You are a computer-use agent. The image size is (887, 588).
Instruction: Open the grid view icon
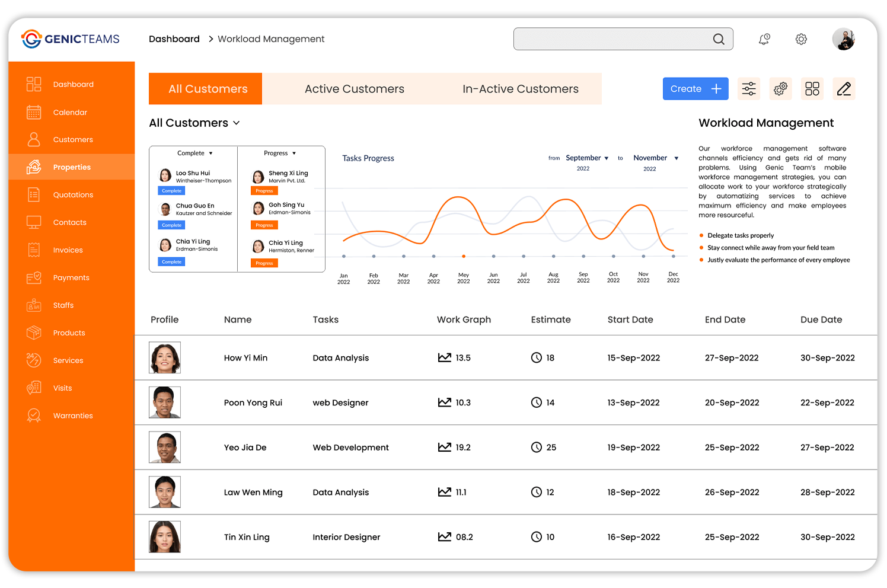[812, 89]
